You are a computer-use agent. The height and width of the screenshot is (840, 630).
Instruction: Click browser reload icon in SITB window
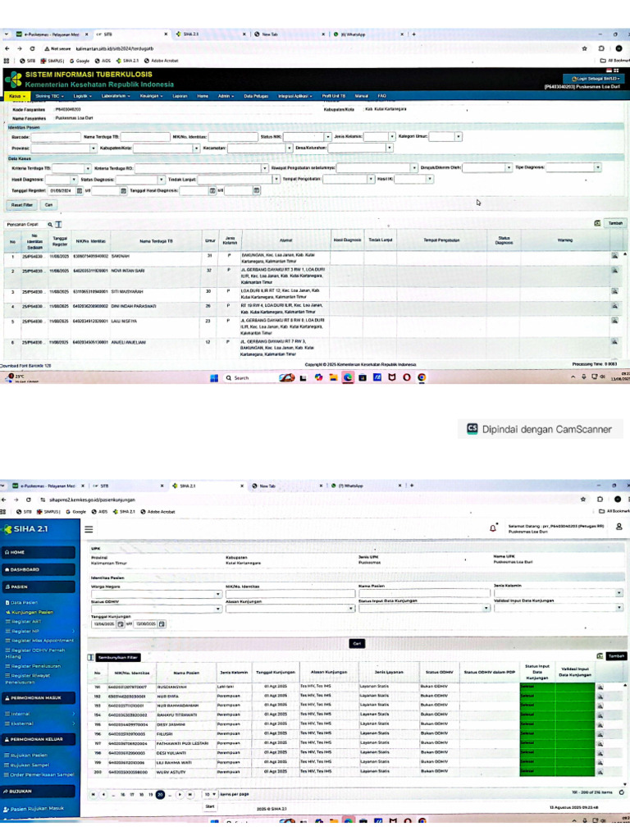tap(32, 48)
